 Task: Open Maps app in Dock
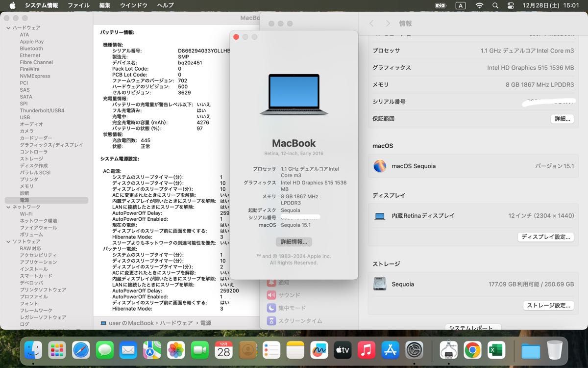point(152,350)
